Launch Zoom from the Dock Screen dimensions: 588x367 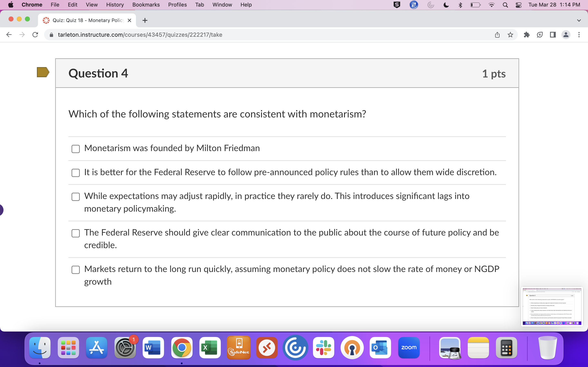click(409, 348)
